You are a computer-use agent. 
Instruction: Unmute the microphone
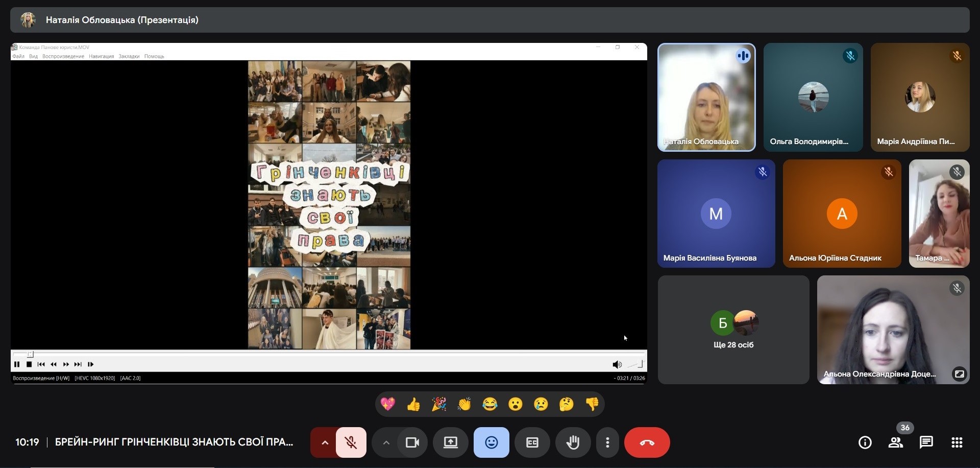pyautogui.click(x=351, y=442)
